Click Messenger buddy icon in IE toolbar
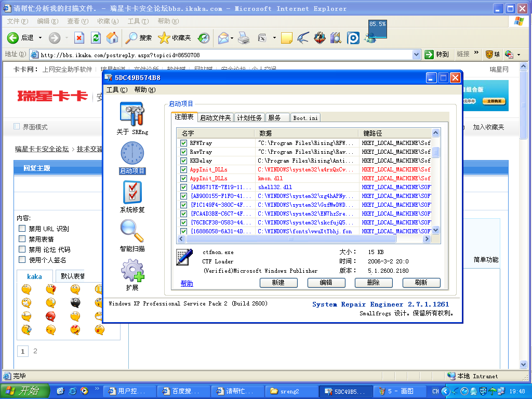532x399 pixels. point(370,37)
